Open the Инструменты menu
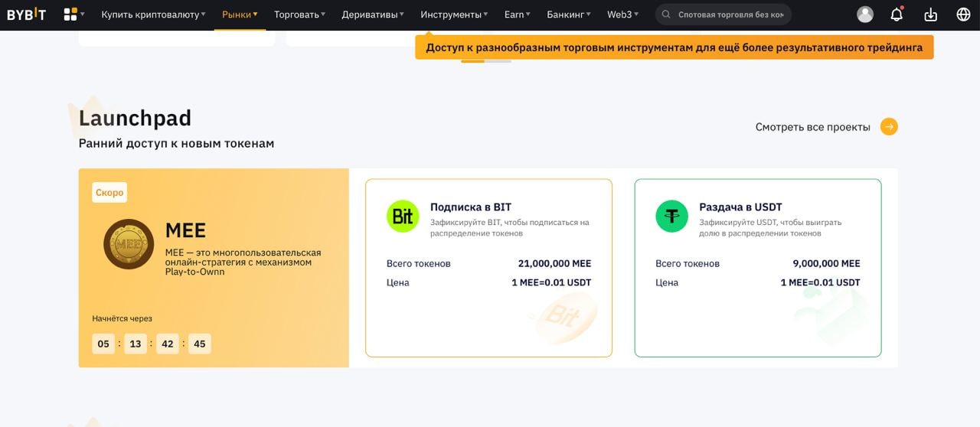The width and height of the screenshot is (980, 427). [454, 15]
